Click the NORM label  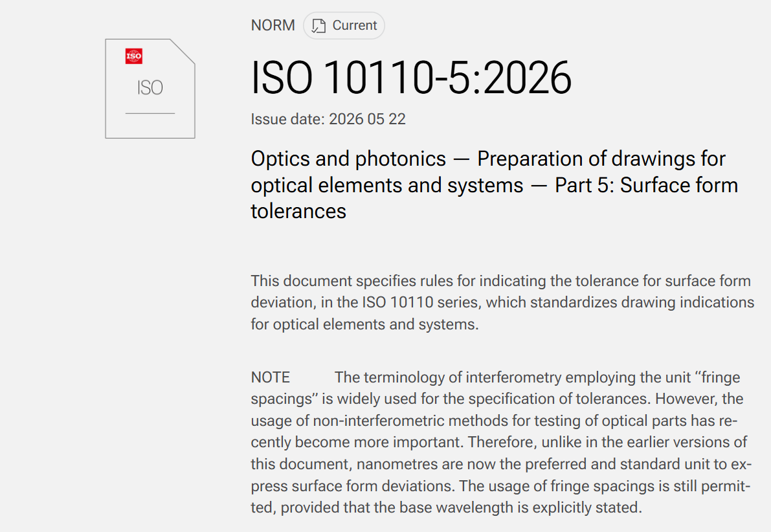pos(273,25)
